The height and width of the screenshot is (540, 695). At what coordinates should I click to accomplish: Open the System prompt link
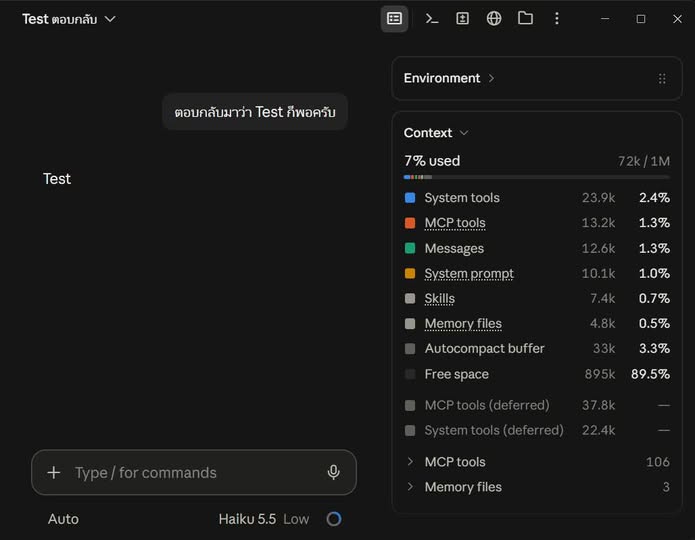coord(469,274)
